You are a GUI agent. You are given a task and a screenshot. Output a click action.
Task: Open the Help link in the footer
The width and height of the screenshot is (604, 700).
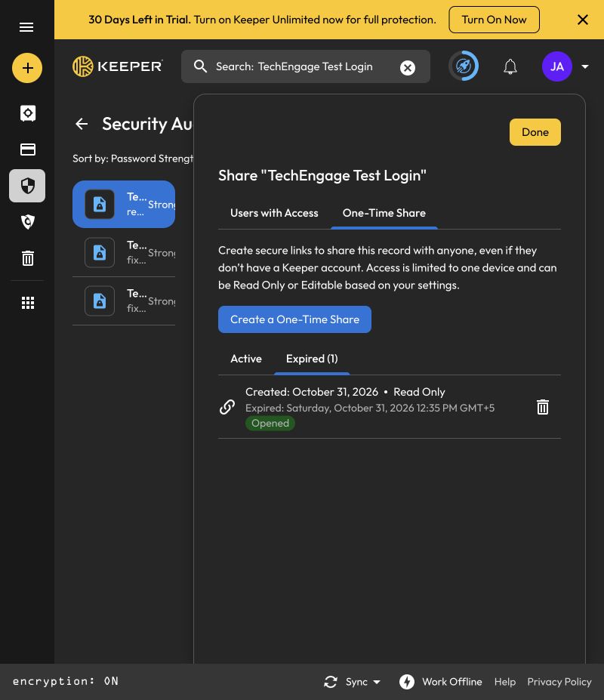pyautogui.click(x=504, y=682)
